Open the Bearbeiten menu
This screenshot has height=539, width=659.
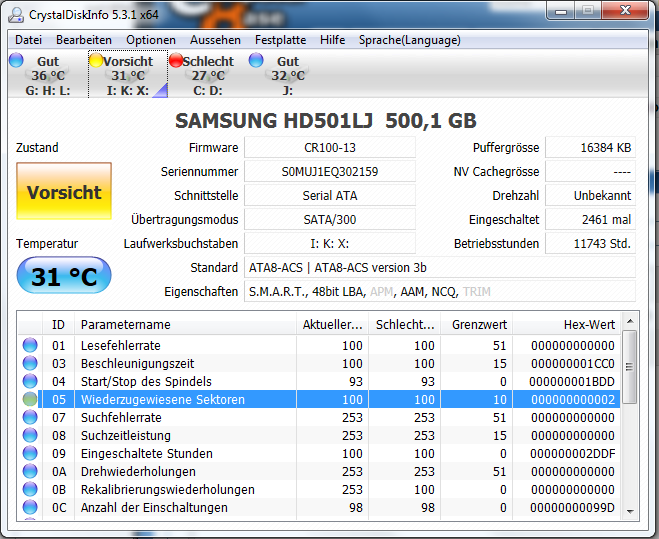pyautogui.click(x=84, y=40)
